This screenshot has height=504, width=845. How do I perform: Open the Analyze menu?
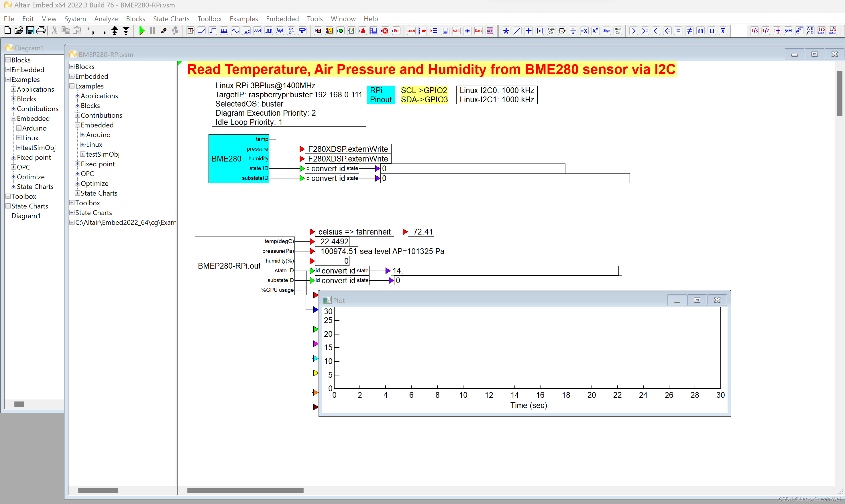(x=106, y=19)
